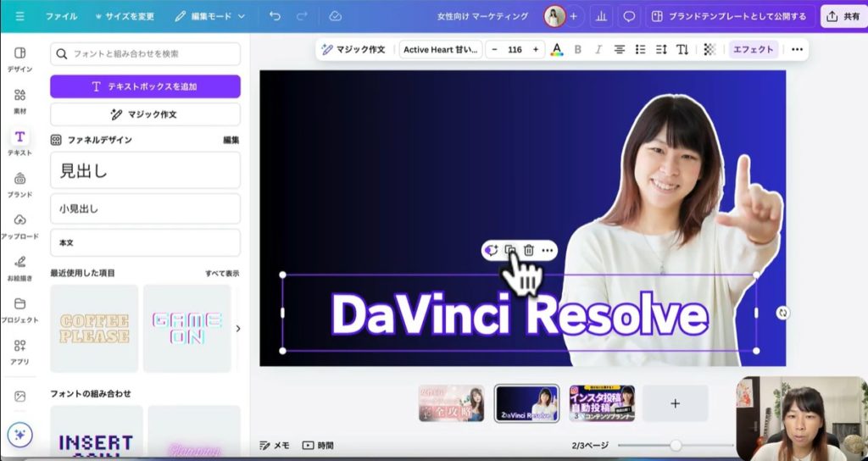Image resolution: width=868 pixels, height=461 pixels.
Task: Expand recent items with the right chevron
Action: click(237, 328)
